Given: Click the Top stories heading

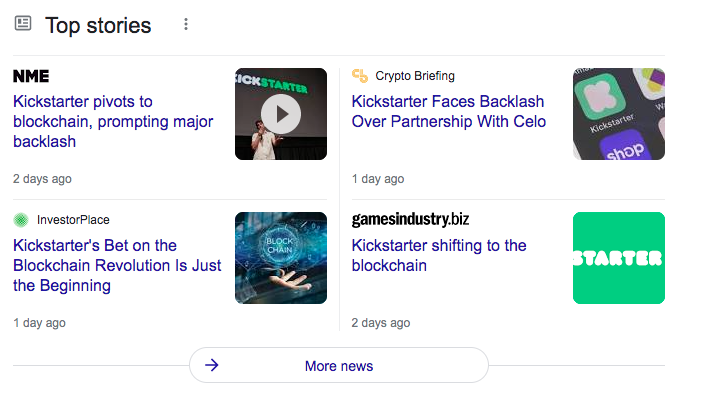Looking at the screenshot, I should pyautogui.click(x=98, y=25).
